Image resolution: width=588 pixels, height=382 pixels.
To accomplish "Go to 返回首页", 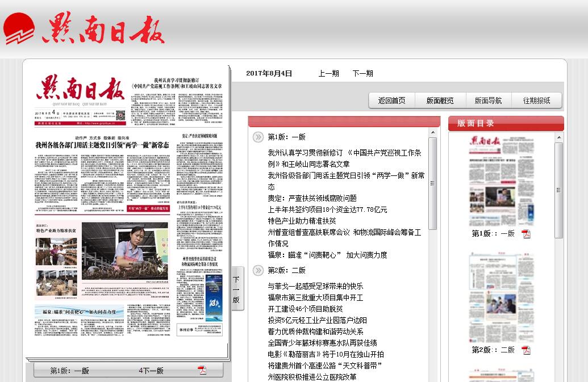I will point(391,100).
